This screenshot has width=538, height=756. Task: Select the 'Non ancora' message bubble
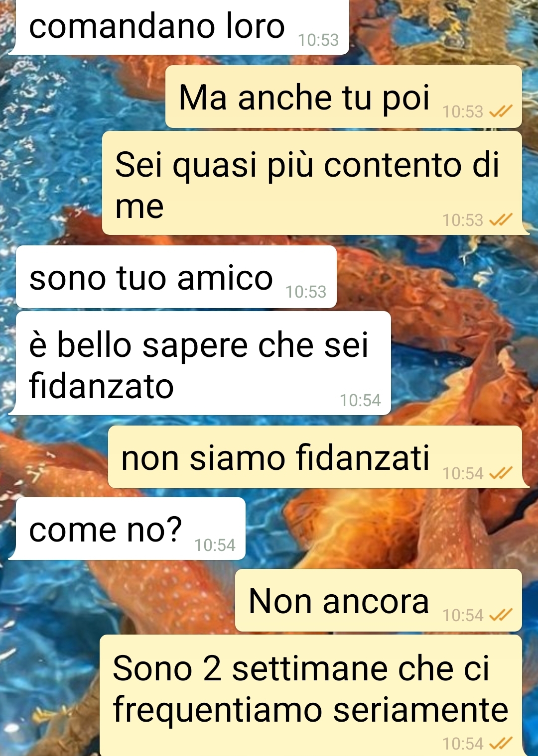(x=379, y=600)
